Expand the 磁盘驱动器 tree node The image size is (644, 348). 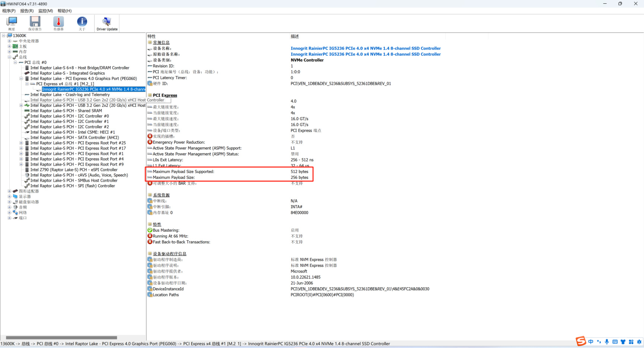9,202
